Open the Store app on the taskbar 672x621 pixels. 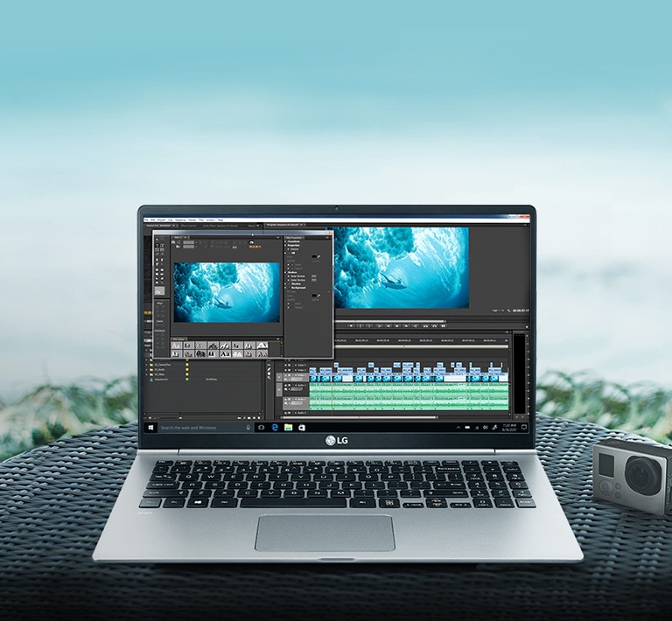[x=301, y=428]
